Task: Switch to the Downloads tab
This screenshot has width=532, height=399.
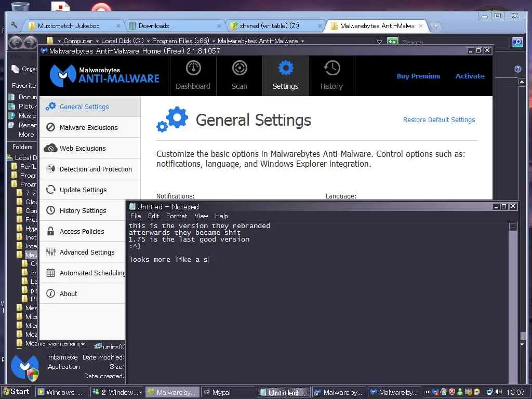Action: [176, 26]
